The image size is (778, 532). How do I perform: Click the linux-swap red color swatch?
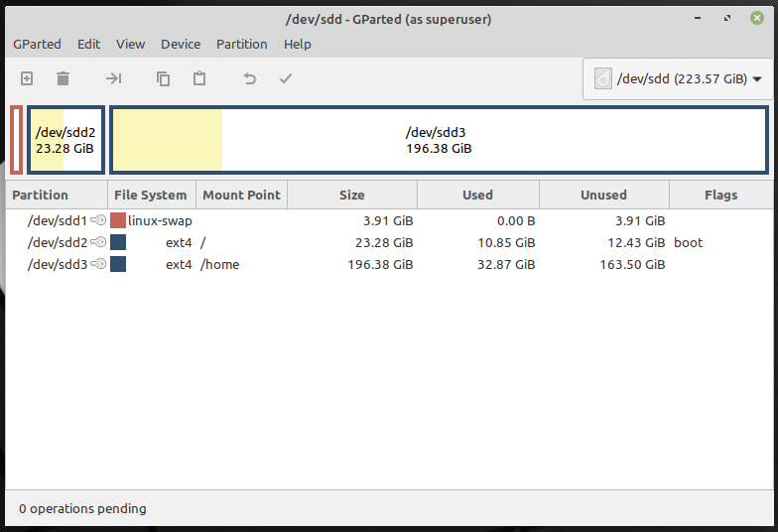click(x=118, y=220)
